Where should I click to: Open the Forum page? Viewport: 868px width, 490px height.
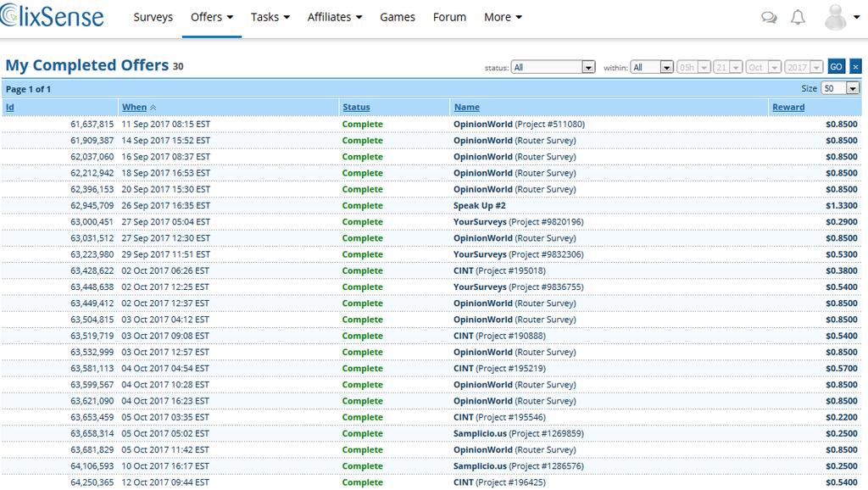[x=449, y=17]
